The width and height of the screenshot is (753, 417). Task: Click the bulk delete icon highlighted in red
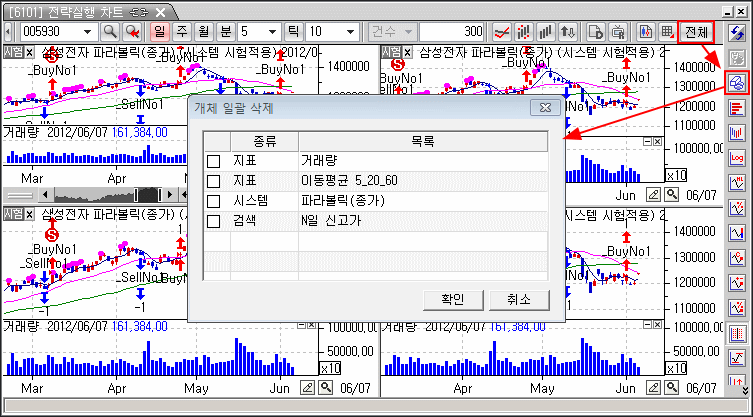(x=737, y=82)
